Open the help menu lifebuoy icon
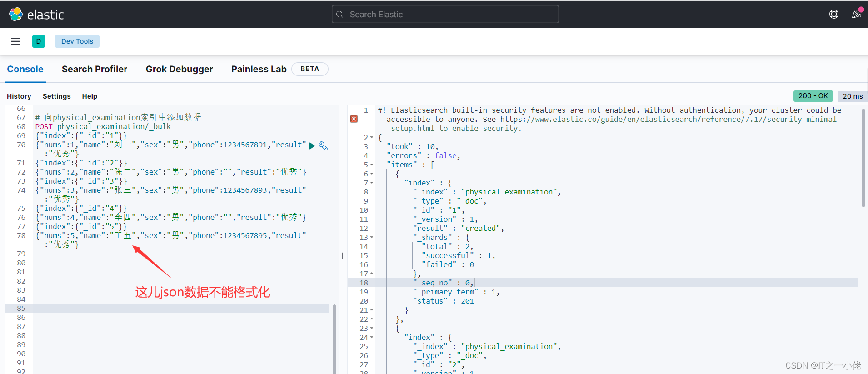The image size is (868, 374). click(834, 14)
